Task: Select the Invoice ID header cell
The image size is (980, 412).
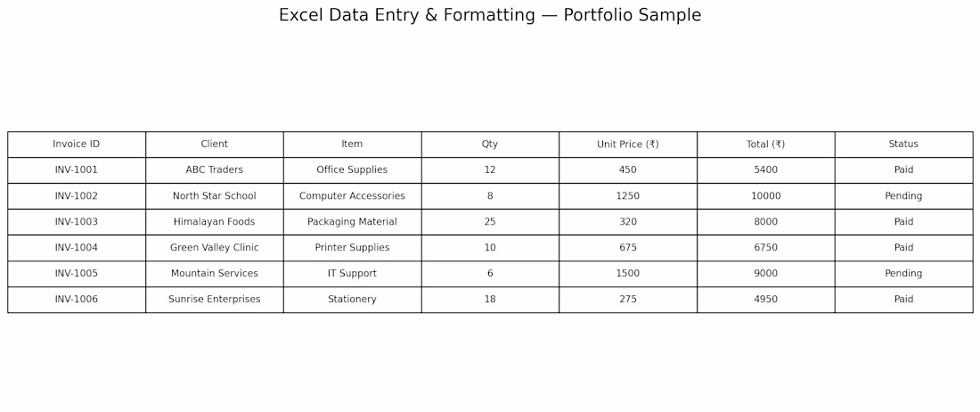Action: (77, 144)
